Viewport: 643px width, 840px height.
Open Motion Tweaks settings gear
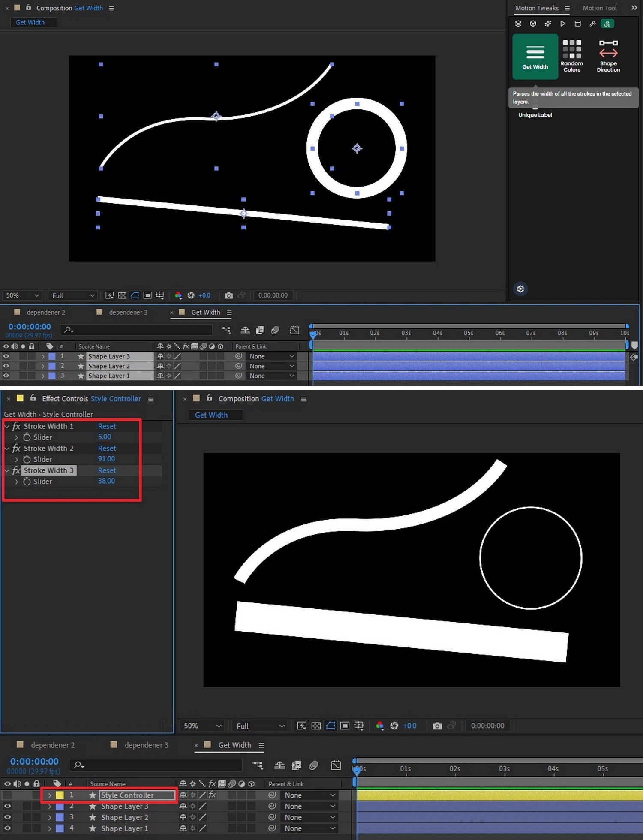(520, 289)
